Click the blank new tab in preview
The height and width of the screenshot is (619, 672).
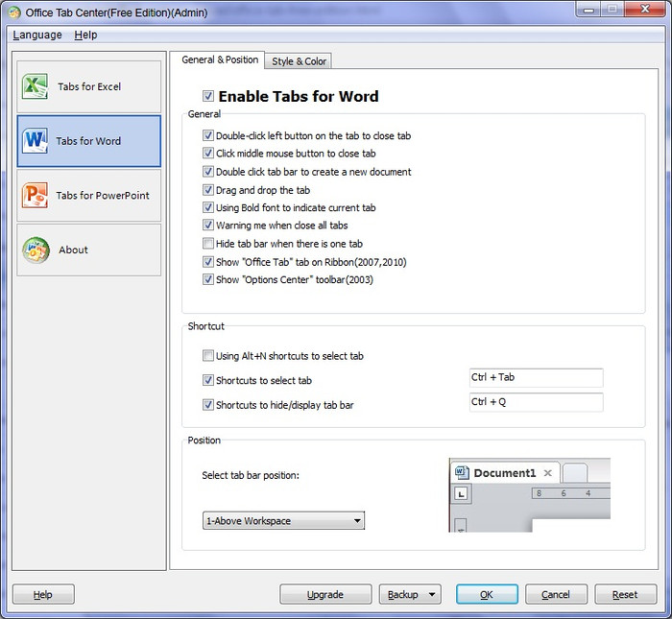(x=574, y=473)
